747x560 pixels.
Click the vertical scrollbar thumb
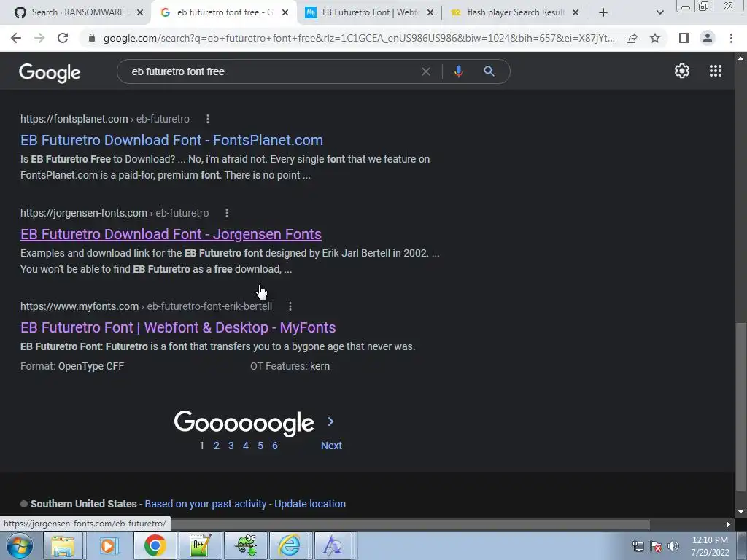click(x=740, y=407)
